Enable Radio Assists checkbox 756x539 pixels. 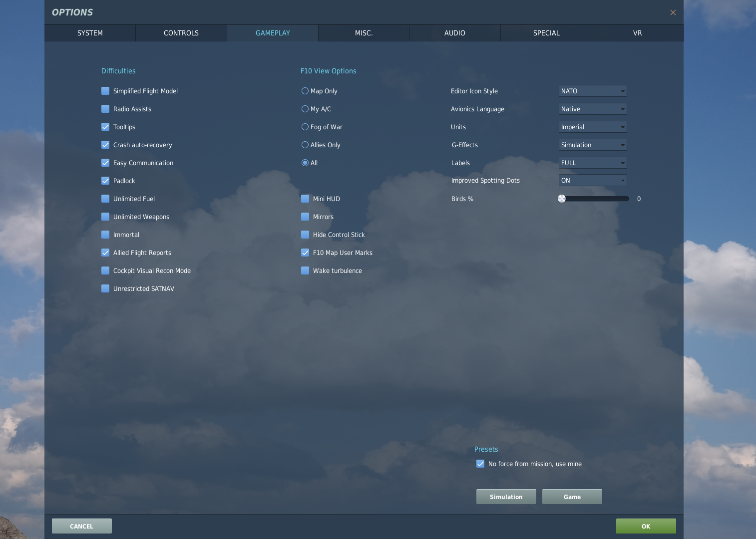(x=105, y=109)
